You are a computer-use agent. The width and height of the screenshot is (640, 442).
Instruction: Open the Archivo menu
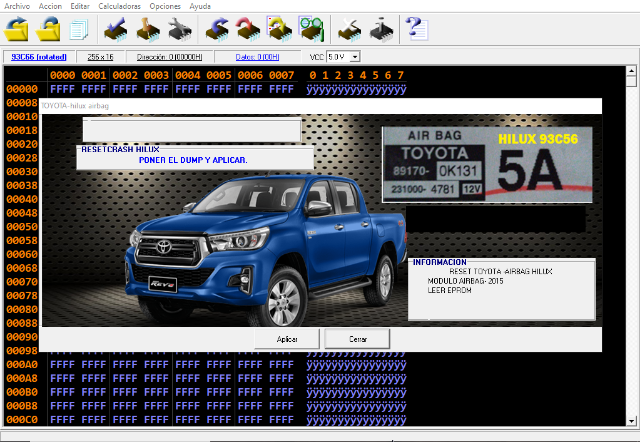tap(17, 6)
